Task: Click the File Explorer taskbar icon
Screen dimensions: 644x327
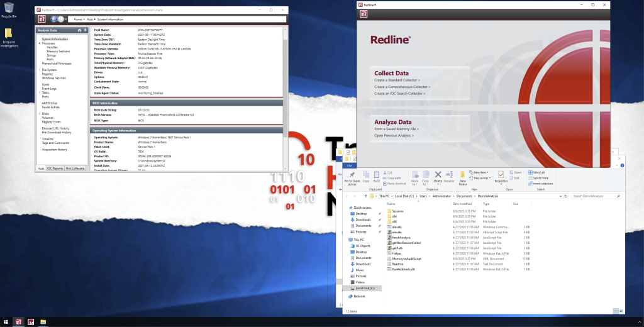Action: tap(43, 322)
